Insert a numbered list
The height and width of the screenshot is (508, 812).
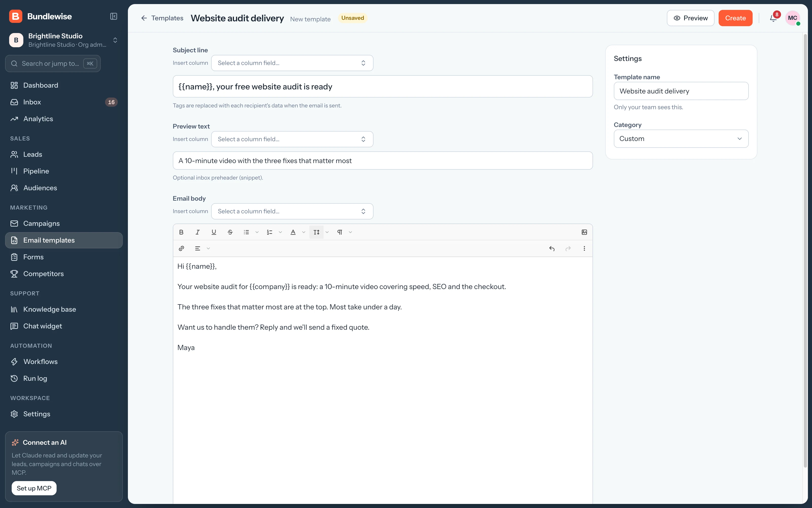tap(269, 232)
